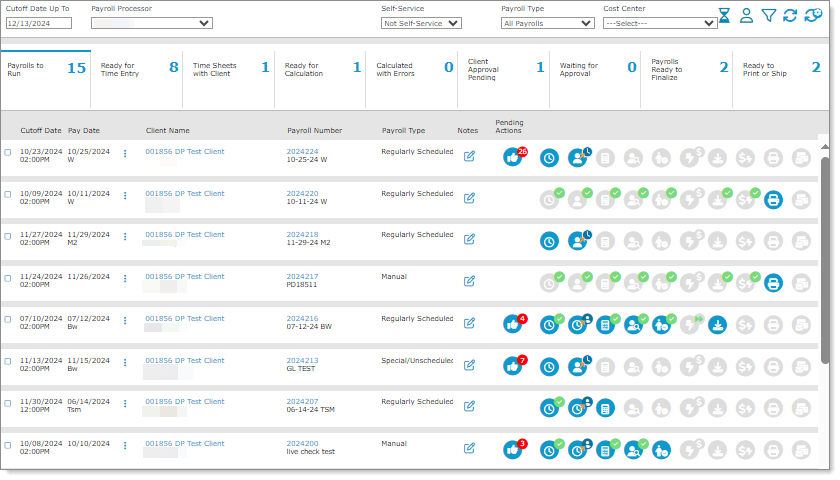
Task: Open the Self-Service dropdown
Action: click(x=421, y=23)
